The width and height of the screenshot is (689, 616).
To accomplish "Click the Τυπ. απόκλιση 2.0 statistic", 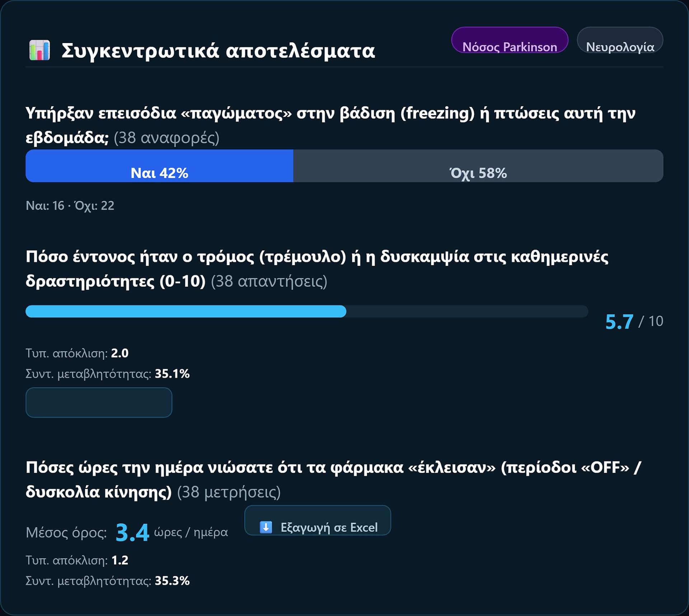I will click(77, 353).
